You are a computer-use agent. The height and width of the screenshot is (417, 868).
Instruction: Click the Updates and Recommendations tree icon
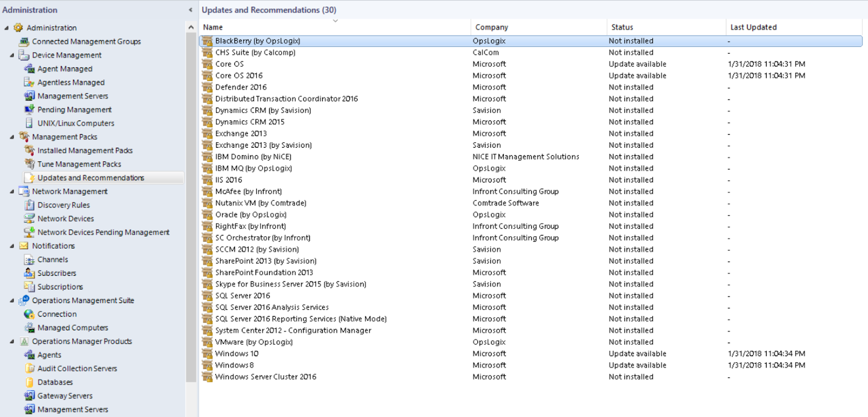point(30,178)
